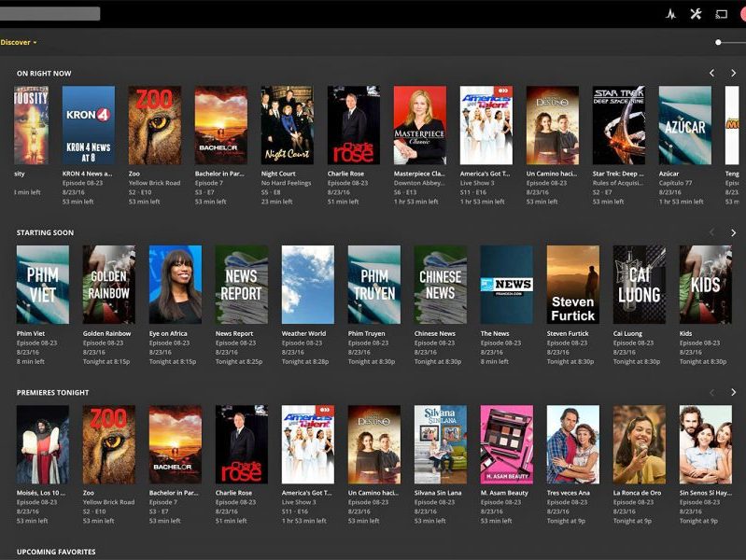Open KRON 4 News poster

(89, 125)
